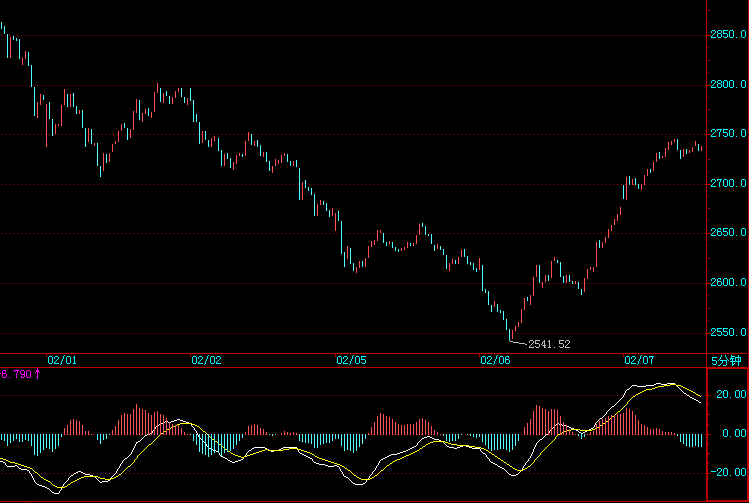Click the 02/01 date label
The width and height of the screenshot is (749, 503).
click(x=62, y=359)
